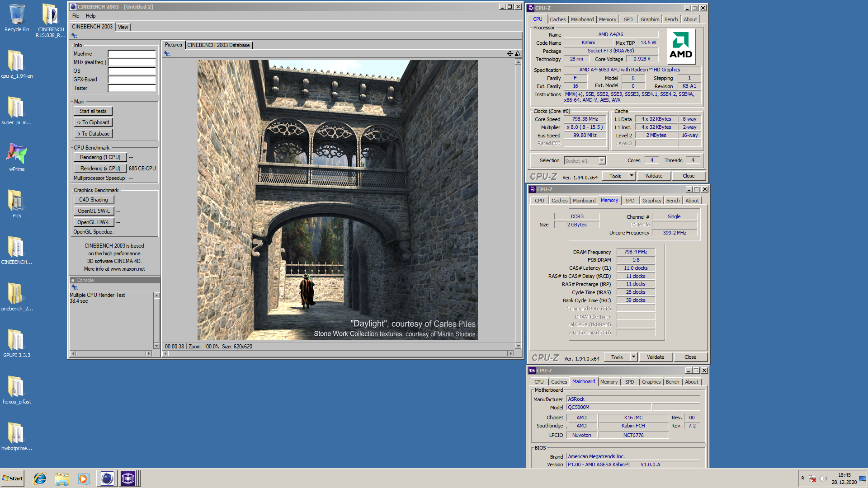Viewport: 868px width, 488px height.
Task: Click the rendered Daylight picture
Action: click(x=338, y=200)
